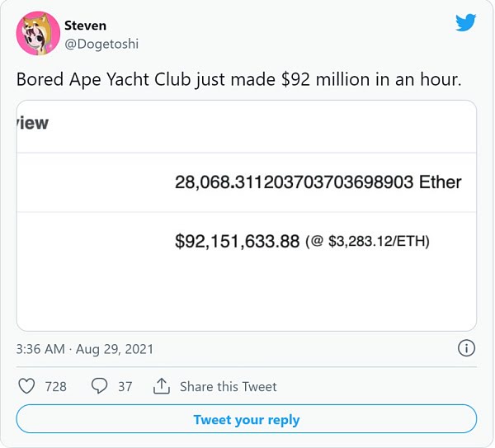The height and width of the screenshot is (448, 495).
Task: Open the tweet info circle icon
Action: click(x=466, y=348)
